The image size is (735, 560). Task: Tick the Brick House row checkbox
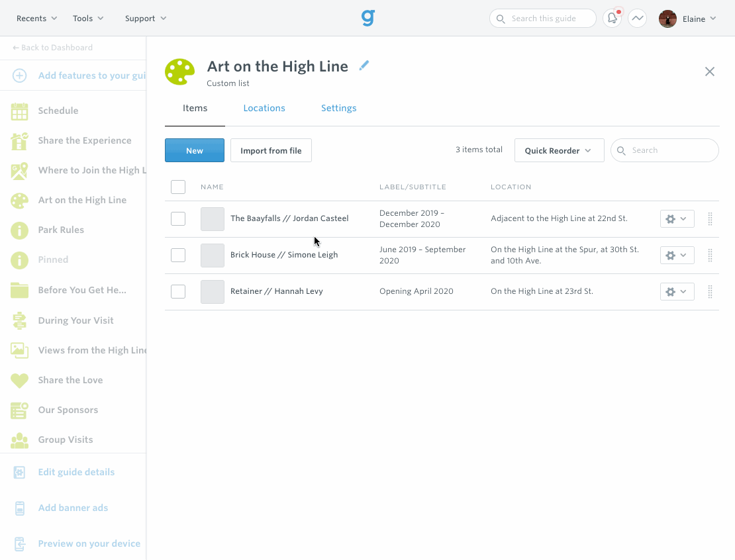click(178, 255)
